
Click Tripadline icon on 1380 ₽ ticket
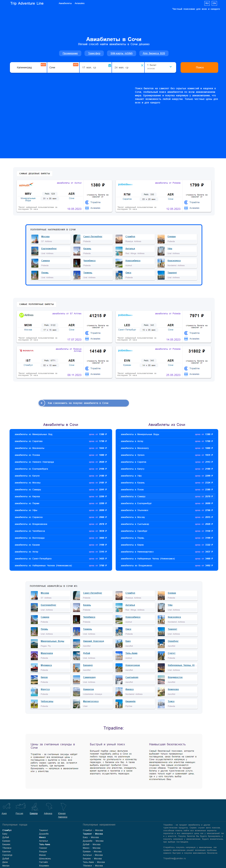pyautogui.click(x=87, y=203)
